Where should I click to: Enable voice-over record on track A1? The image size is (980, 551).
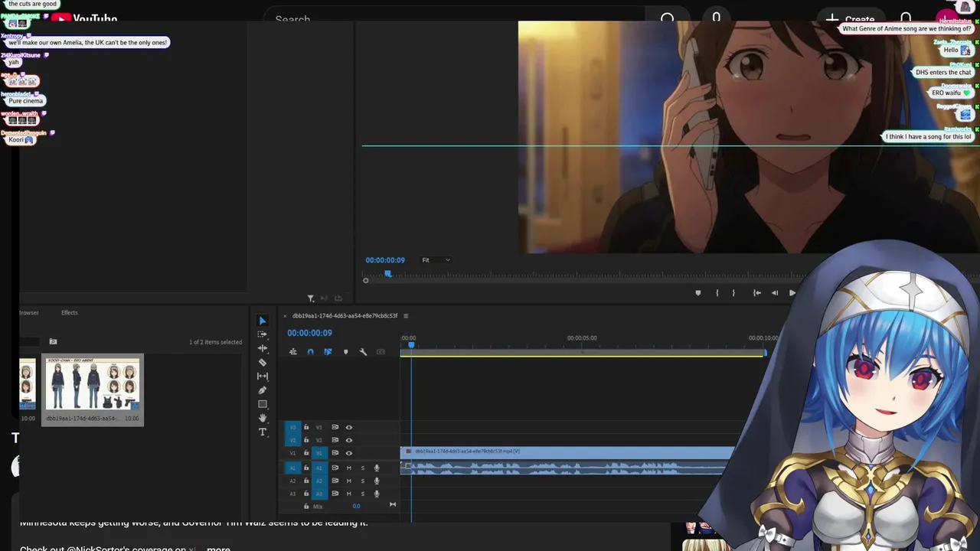coord(376,468)
